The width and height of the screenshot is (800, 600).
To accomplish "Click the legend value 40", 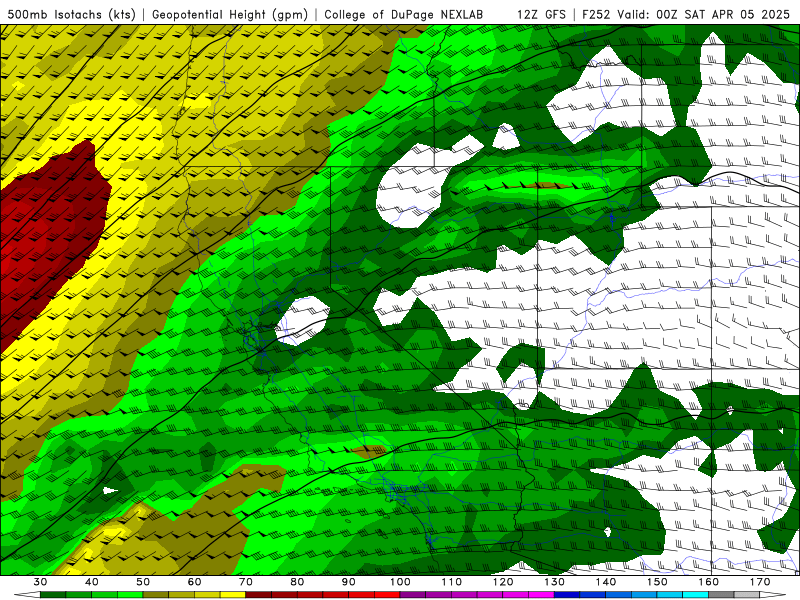I will tap(91, 582).
